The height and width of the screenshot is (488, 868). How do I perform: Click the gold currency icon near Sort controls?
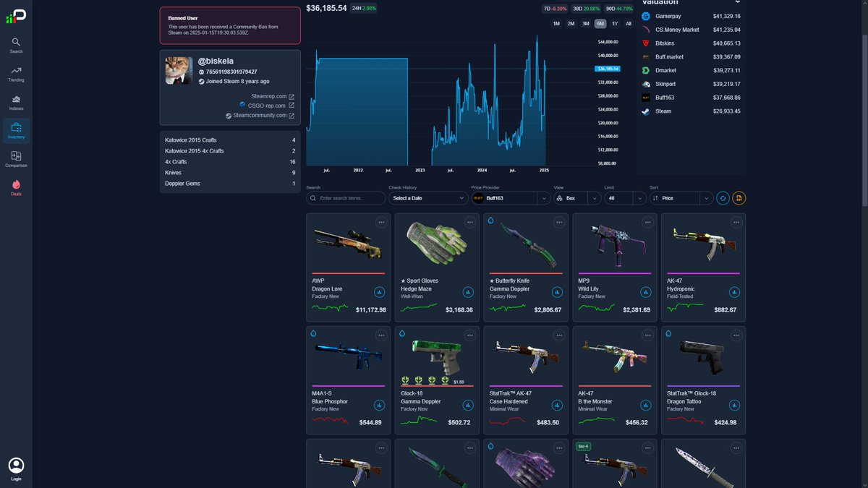point(739,197)
